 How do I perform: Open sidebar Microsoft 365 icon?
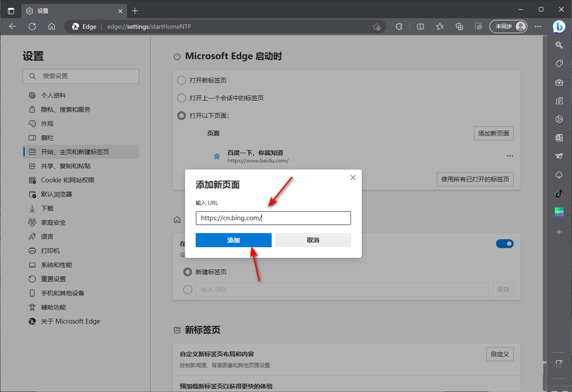(559, 119)
